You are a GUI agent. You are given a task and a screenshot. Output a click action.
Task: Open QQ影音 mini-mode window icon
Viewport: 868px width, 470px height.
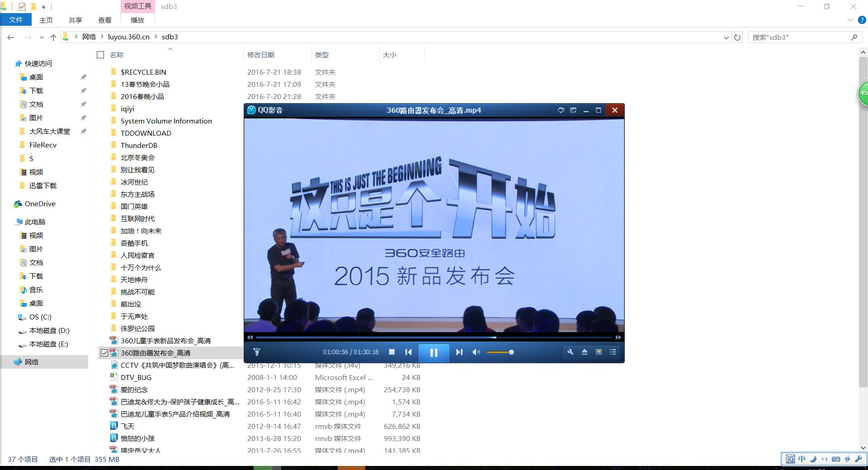coord(573,110)
